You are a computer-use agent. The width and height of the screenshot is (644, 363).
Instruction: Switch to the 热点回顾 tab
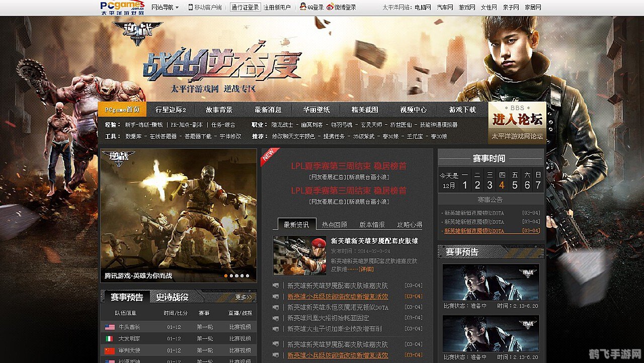coord(335,225)
